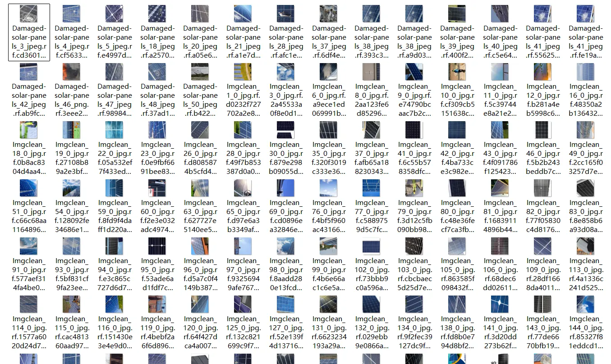Select the Imgclean_77_0_jpg thumbnail
611x364 pixels.
click(372, 188)
